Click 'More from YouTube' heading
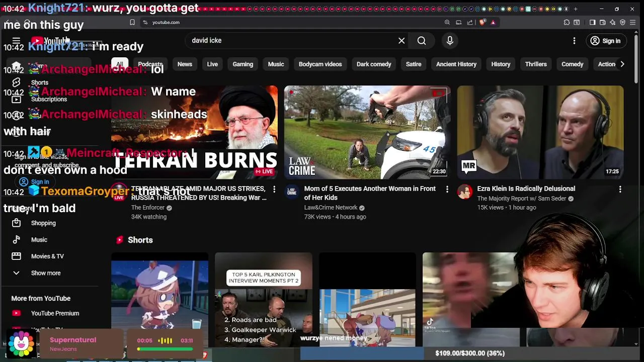Image resolution: width=644 pixels, height=362 pixels. [x=41, y=298]
